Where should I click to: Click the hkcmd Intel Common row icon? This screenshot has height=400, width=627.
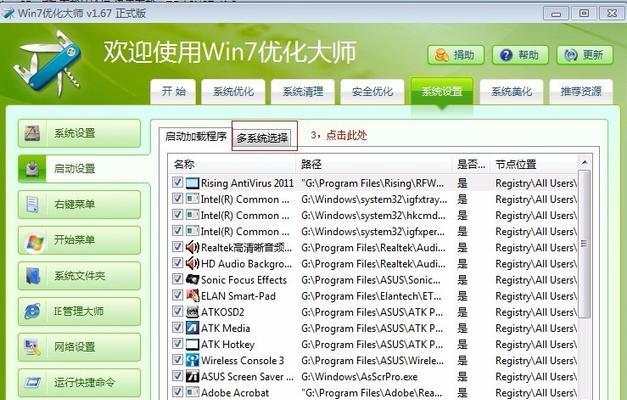coord(192,215)
